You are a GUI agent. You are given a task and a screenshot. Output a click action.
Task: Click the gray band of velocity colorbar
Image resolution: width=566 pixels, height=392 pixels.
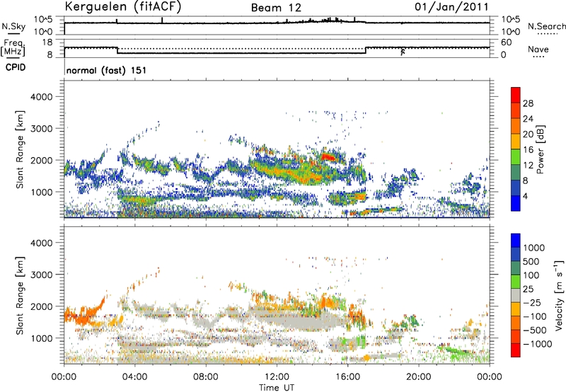516,295
